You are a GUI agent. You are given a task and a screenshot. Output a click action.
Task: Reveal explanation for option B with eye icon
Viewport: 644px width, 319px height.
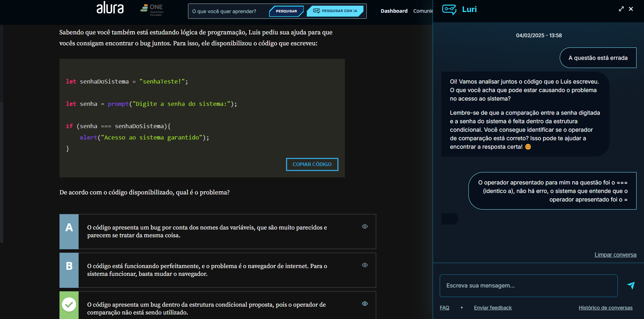click(x=365, y=265)
